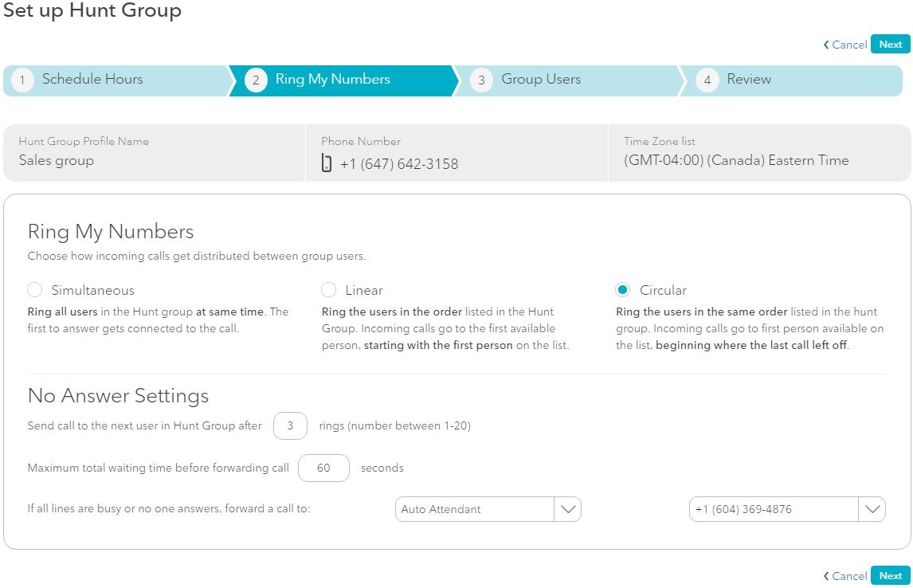913x588 pixels.
Task: Go to the Schedule Hours step
Action: 92,80
